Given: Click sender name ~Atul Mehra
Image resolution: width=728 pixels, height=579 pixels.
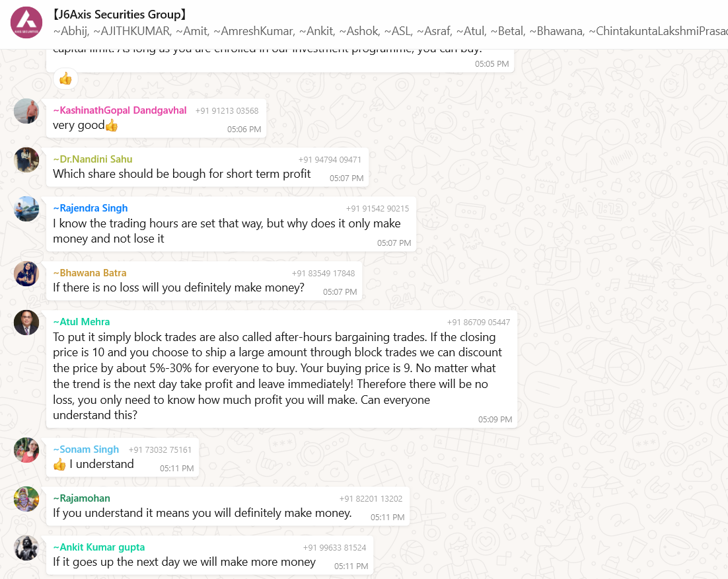Looking at the screenshot, I should point(81,322).
